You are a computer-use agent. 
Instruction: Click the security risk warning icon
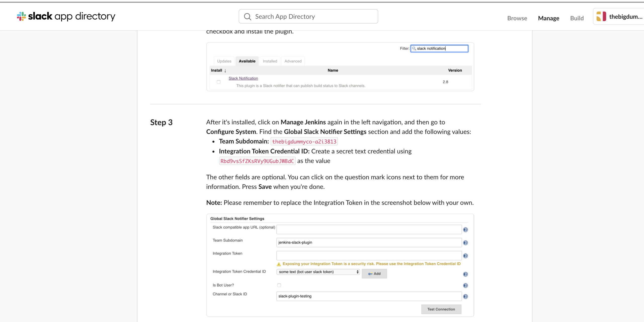[279, 264]
